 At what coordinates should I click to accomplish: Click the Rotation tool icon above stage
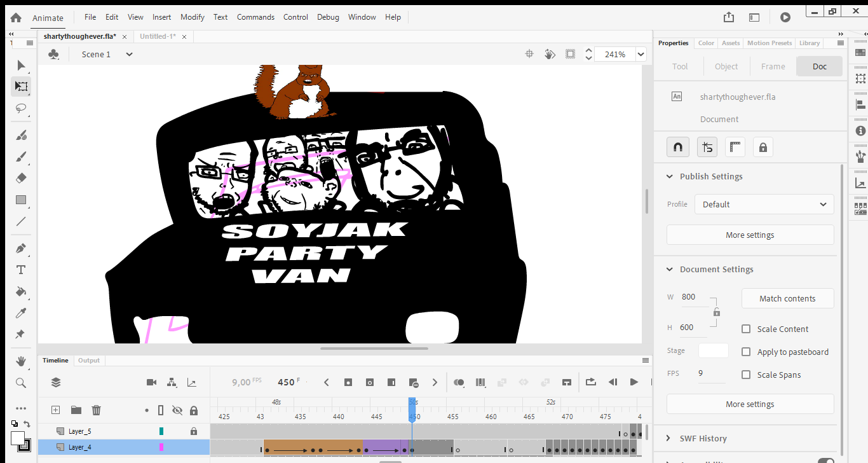(x=550, y=54)
